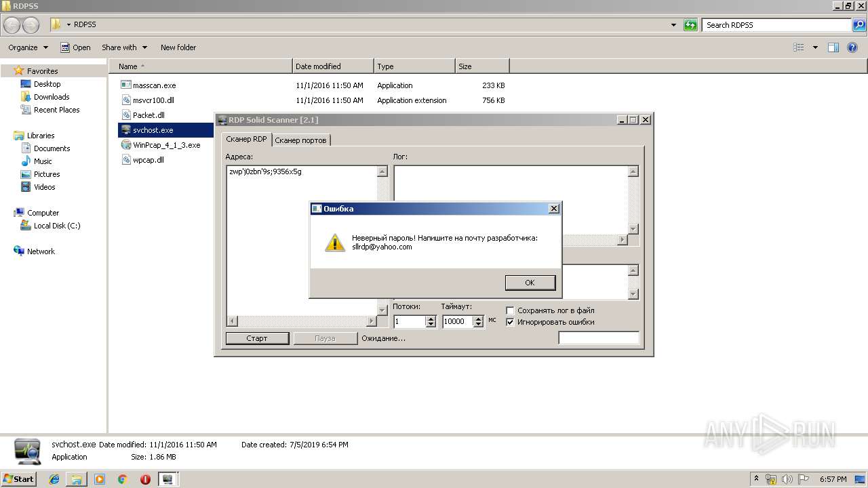Launch Chrome from the taskbar
This screenshot has height=488, width=868.
(x=122, y=479)
